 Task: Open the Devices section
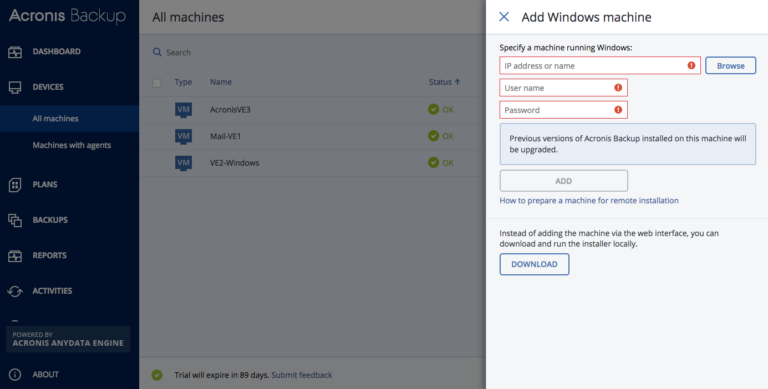(48, 87)
